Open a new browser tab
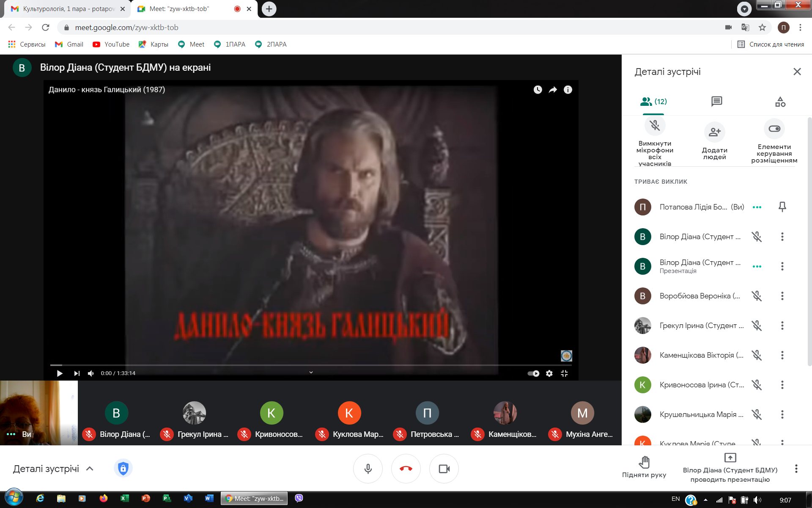This screenshot has height=508, width=812. click(x=269, y=9)
